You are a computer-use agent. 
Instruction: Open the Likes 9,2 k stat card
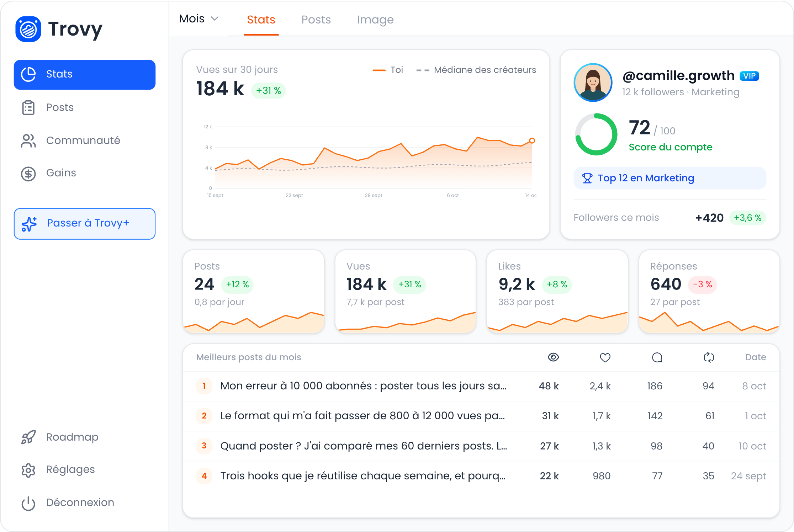tap(557, 292)
